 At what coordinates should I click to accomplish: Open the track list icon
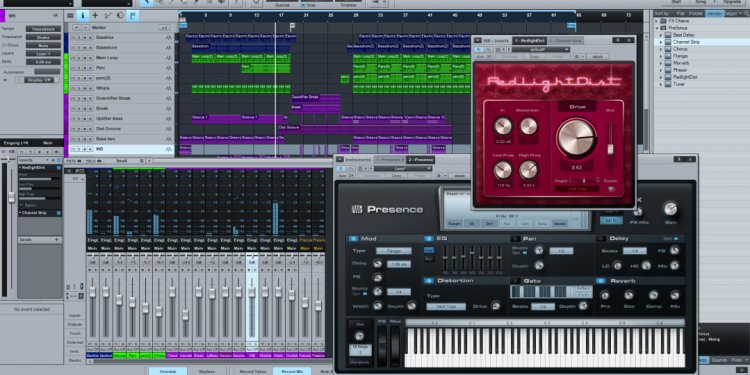point(70,15)
